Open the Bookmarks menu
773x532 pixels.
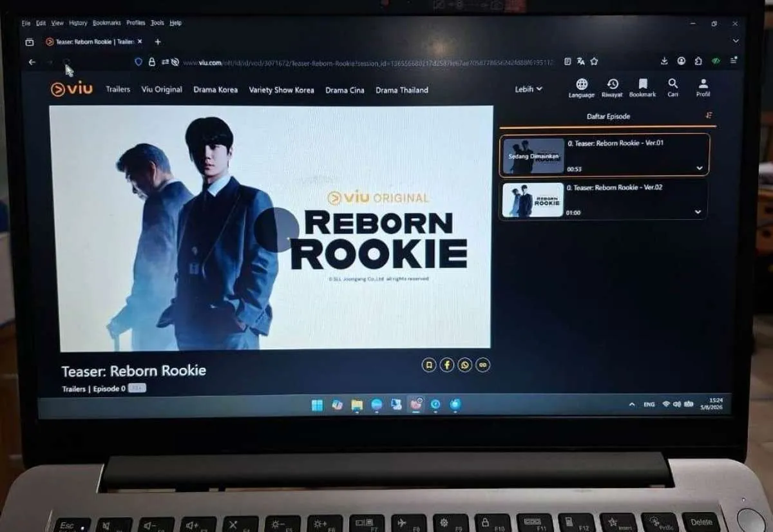[x=106, y=23]
